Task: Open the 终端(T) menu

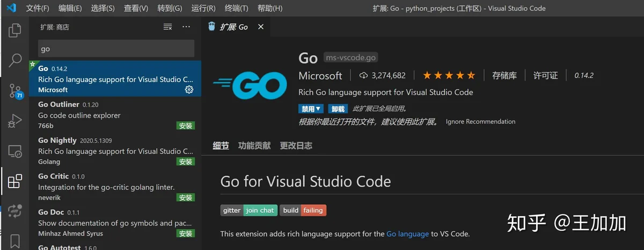Action: pyautogui.click(x=237, y=8)
